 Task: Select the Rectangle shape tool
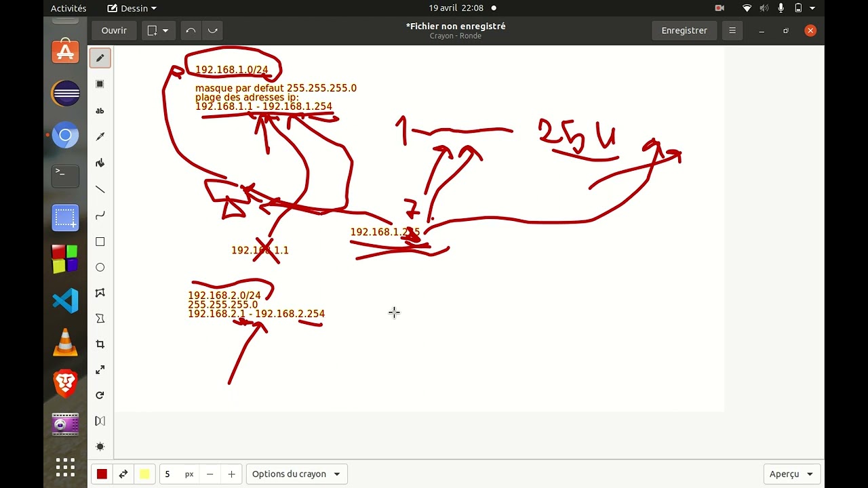(x=100, y=241)
